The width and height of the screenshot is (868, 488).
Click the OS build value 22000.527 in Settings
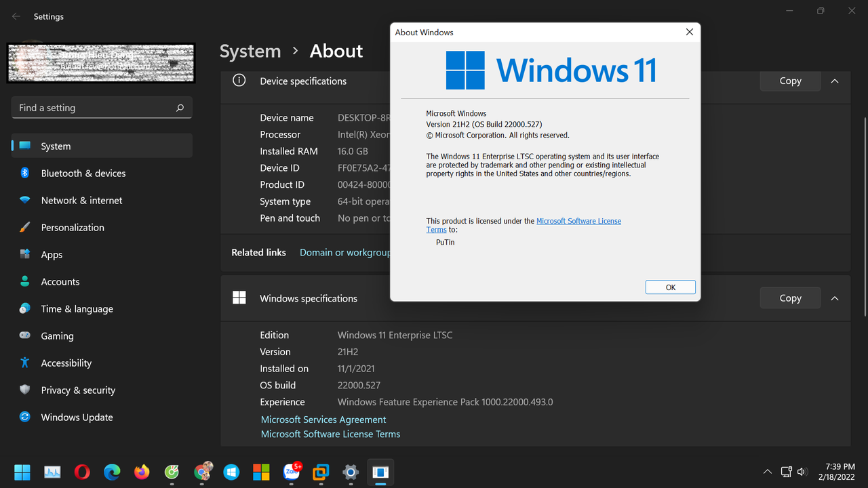(359, 385)
